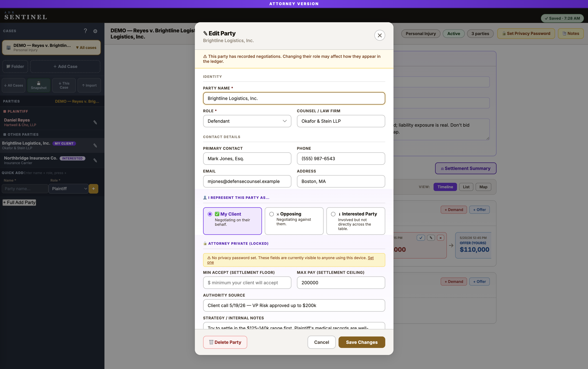Click pencil icon beside Northbridge Insurance Co.
Viewport: 588px width, 369px height.
point(95,160)
